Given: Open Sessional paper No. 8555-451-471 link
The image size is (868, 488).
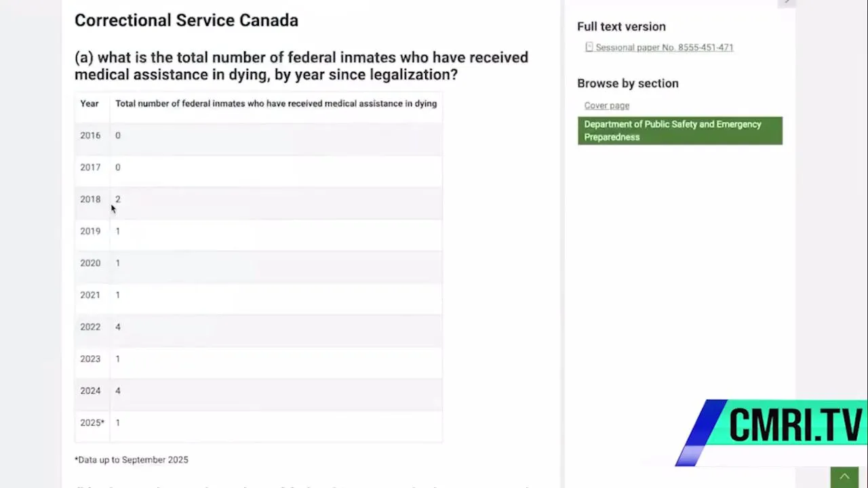Looking at the screenshot, I should pyautogui.click(x=664, y=47).
